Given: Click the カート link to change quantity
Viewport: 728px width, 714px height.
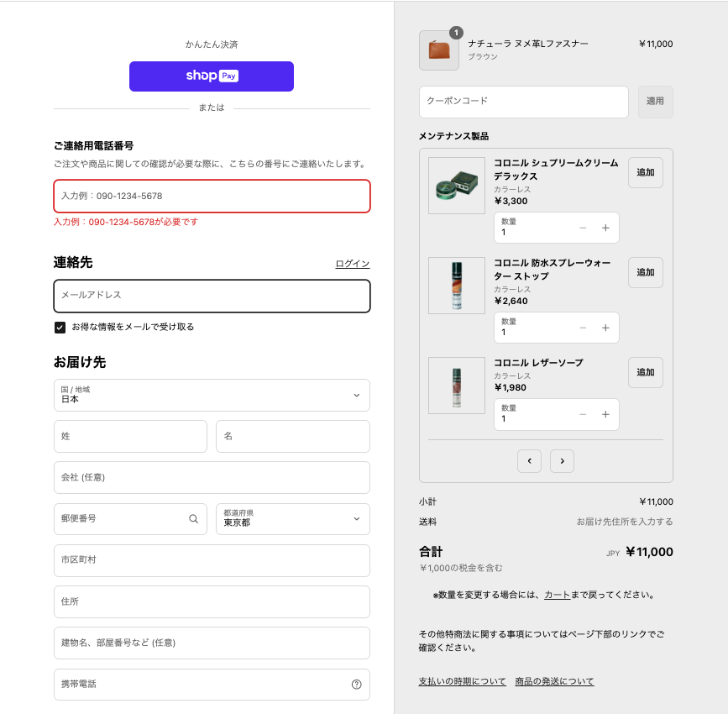Looking at the screenshot, I should (x=557, y=595).
